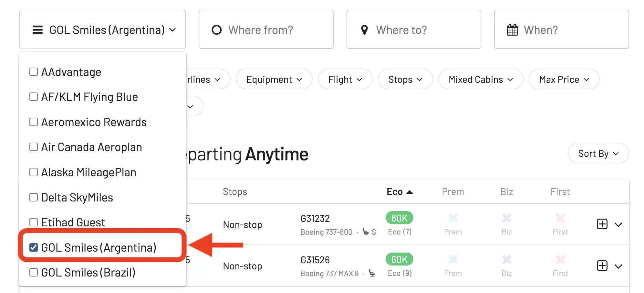Click unavailable First icon for G31232

click(x=560, y=218)
